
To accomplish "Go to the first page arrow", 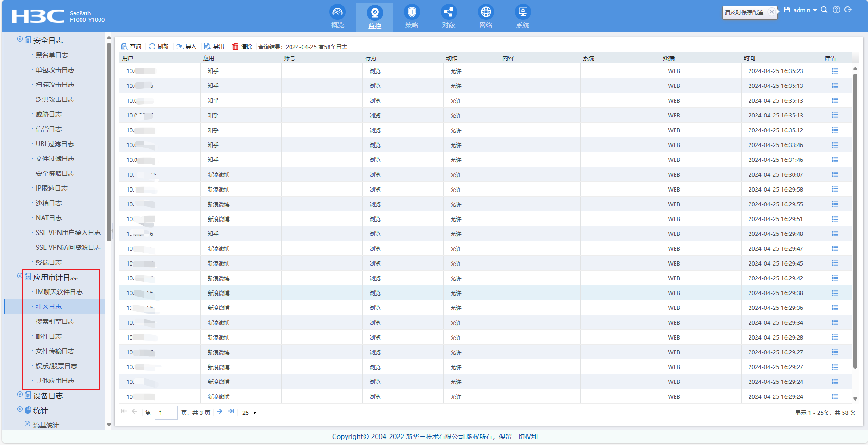I will point(124,411).
